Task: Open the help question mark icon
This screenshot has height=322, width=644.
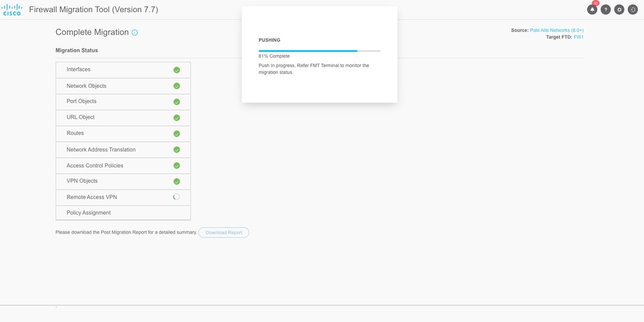Action: (x=605, y=10)
